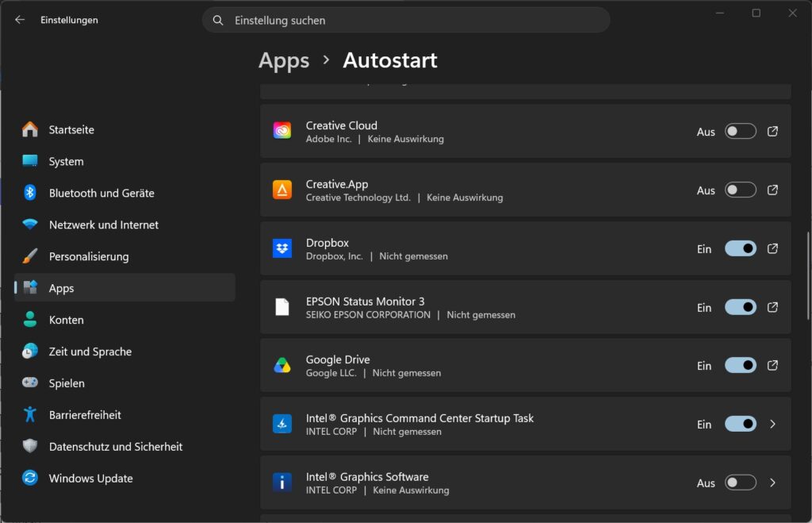812x523 pixels.
Task: Open Konten settings
Action: 124,319
